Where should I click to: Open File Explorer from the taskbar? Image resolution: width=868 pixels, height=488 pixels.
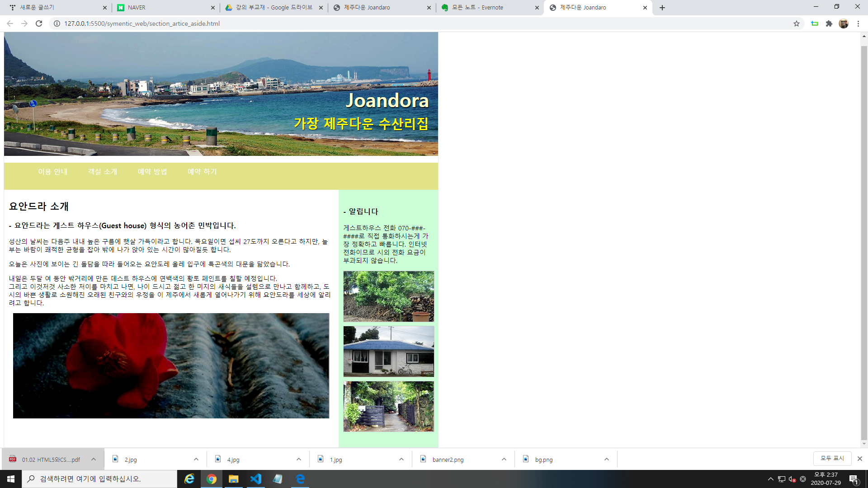click(x=233, y=479)
